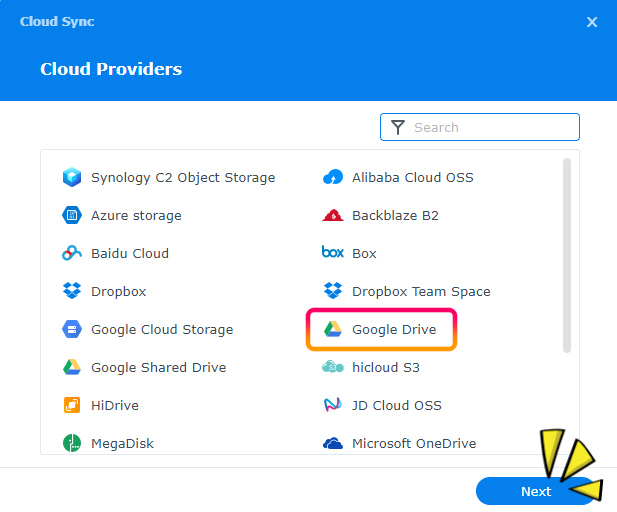This screenshot has width=617, height=512.
Task: Choose "Backblaze B2" text entry
Action: coord(395,216)
